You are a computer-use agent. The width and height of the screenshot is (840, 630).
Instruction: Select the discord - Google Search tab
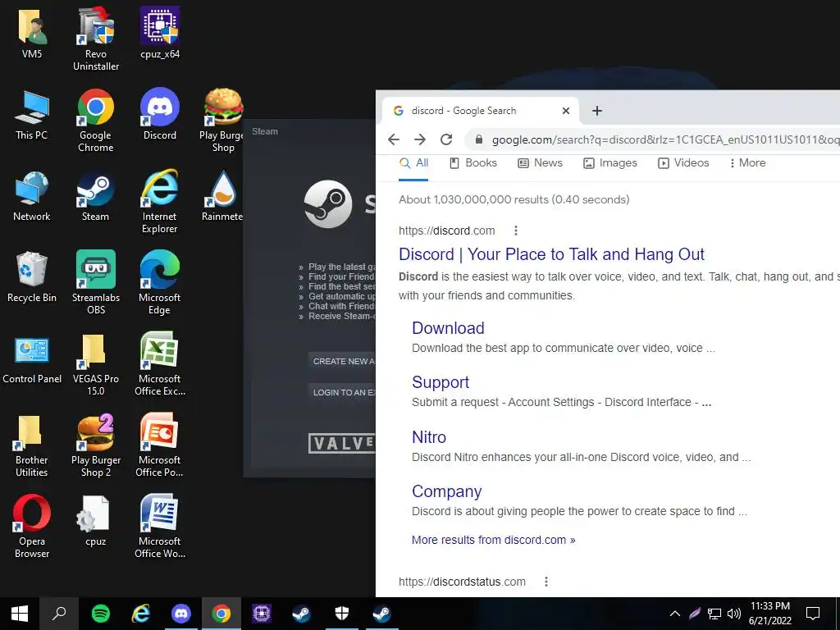pos(482,111)
